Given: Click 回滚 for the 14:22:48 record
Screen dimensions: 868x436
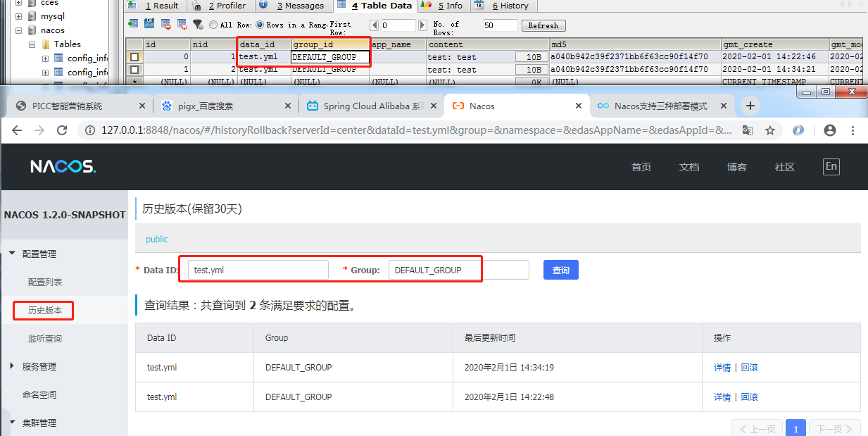Looking at the screenshot, I should pyautogui.click(x=749, y=397).
